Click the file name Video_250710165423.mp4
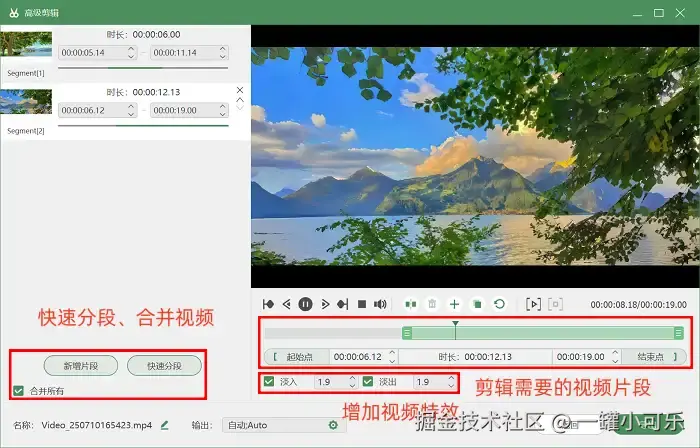 (x=97, y=425)
